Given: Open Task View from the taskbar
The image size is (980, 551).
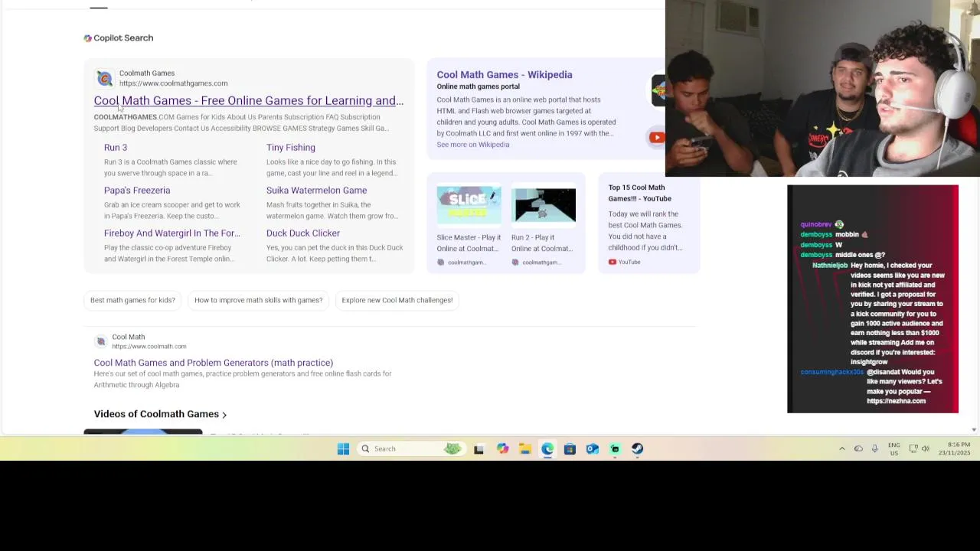Looking at the screenshot, I should (x=479, y=448).
